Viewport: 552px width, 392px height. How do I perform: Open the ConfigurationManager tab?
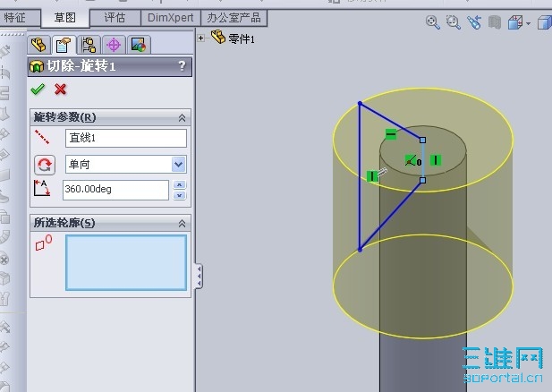pos(89,45)
